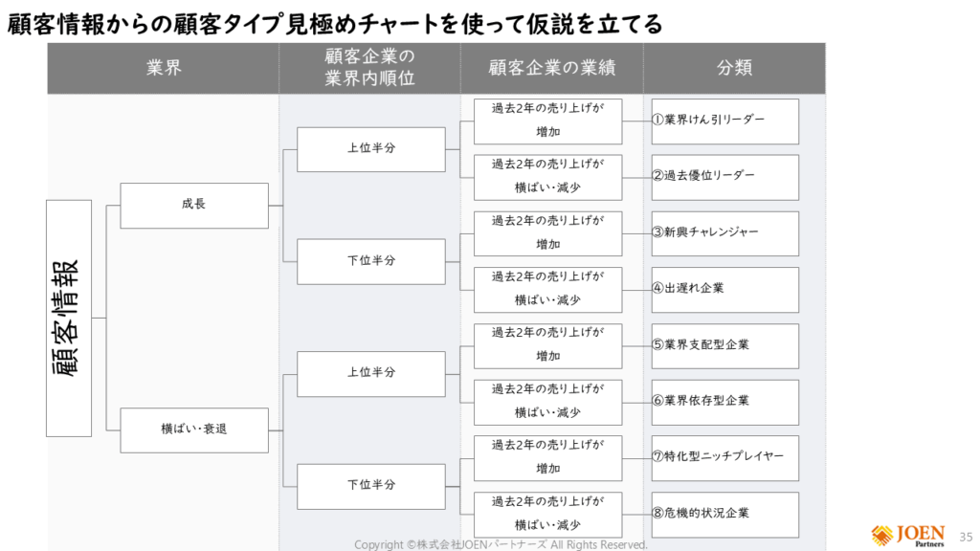Click the 成長 industry box

pos(193,205)
